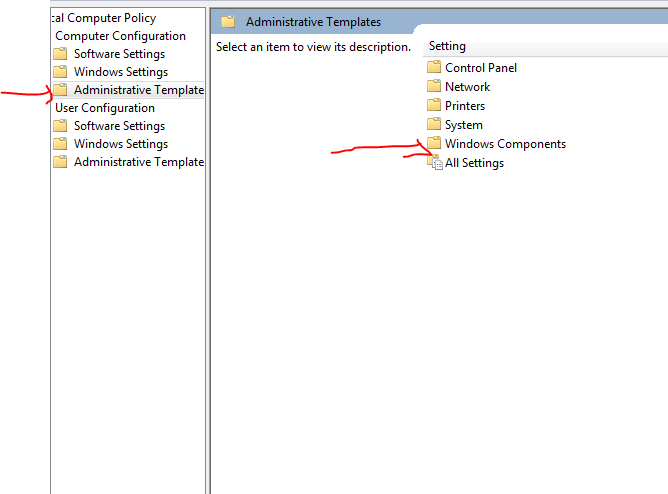
Task: Select Windows Settings label under Computer Configuration
Action: tap(121, 72)
